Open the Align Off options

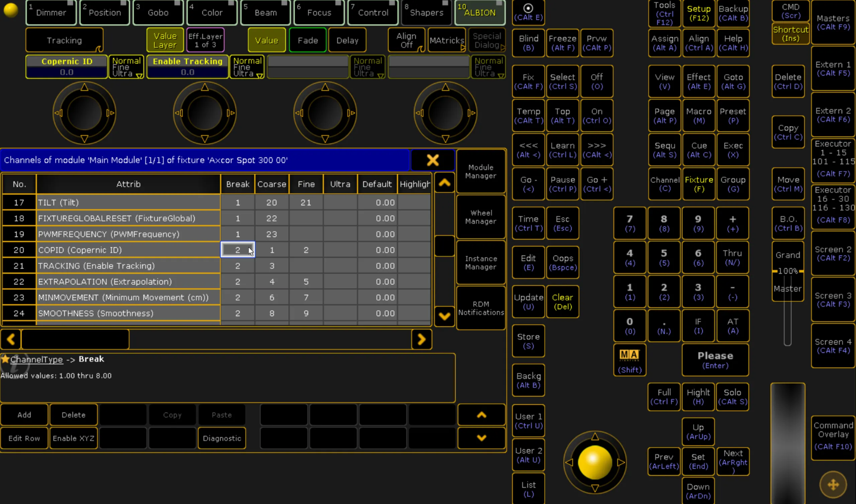pyautogui.click(x=406, y=40)
